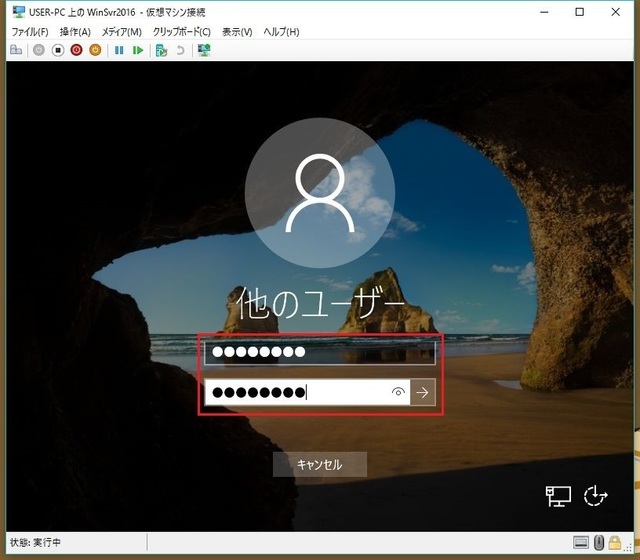Click the green Reset/Start VM icon
This screenshot has height=560, width=640.
coord(138,49)
